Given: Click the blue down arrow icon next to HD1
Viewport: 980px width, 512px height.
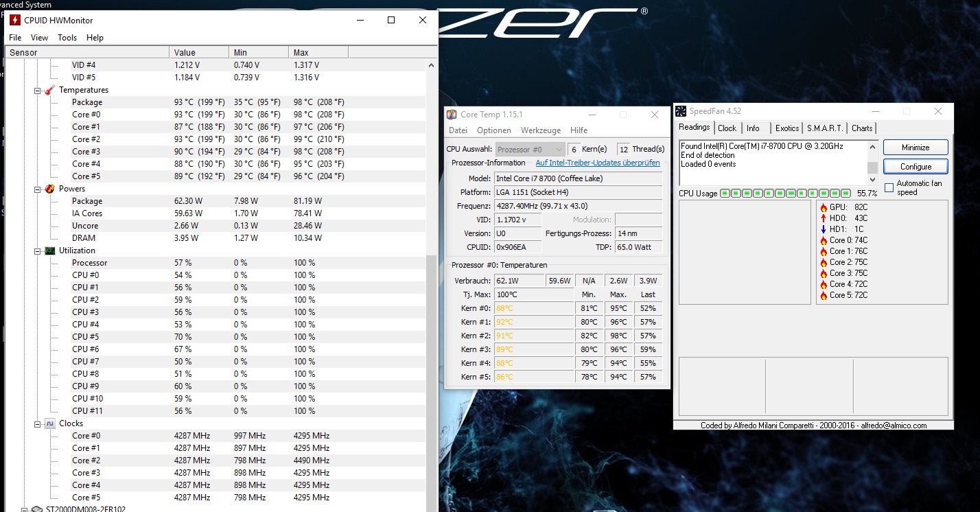Looking at the screenshot, I should click(x=824, y=229).
